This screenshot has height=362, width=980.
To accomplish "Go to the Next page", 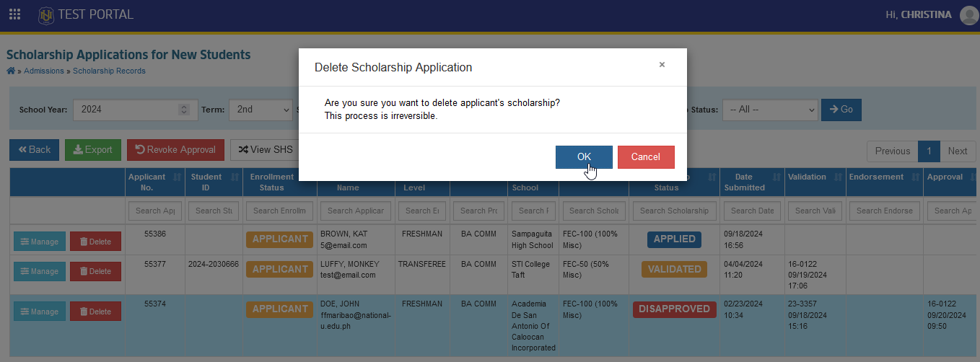I will [x=958, y=151].
